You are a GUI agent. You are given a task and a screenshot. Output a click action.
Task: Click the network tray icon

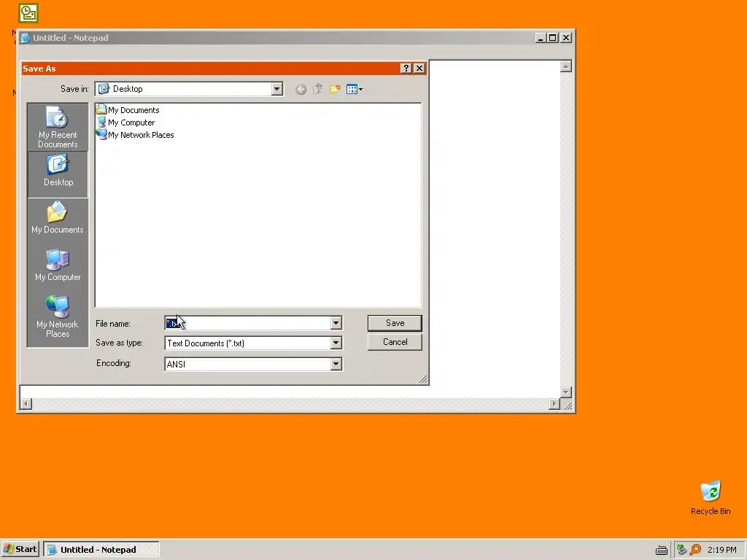(x=681, y=550)
